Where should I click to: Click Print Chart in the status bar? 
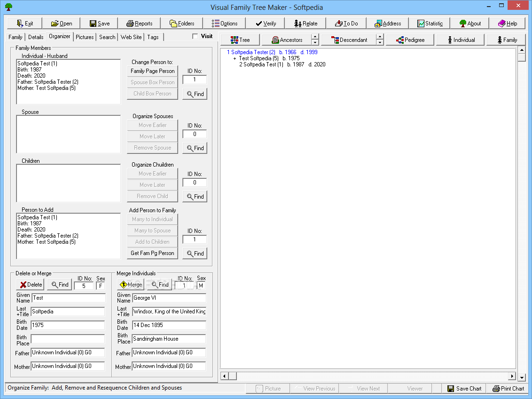pyautogui.click(x=508, y=389)
